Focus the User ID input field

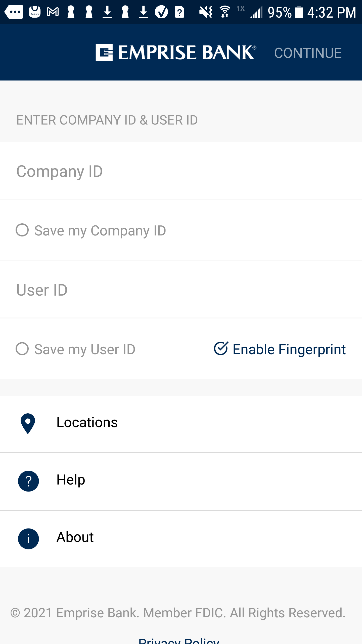(181, 290)
